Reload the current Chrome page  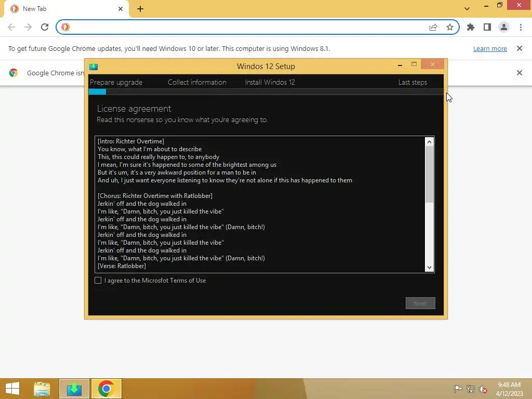45,27
